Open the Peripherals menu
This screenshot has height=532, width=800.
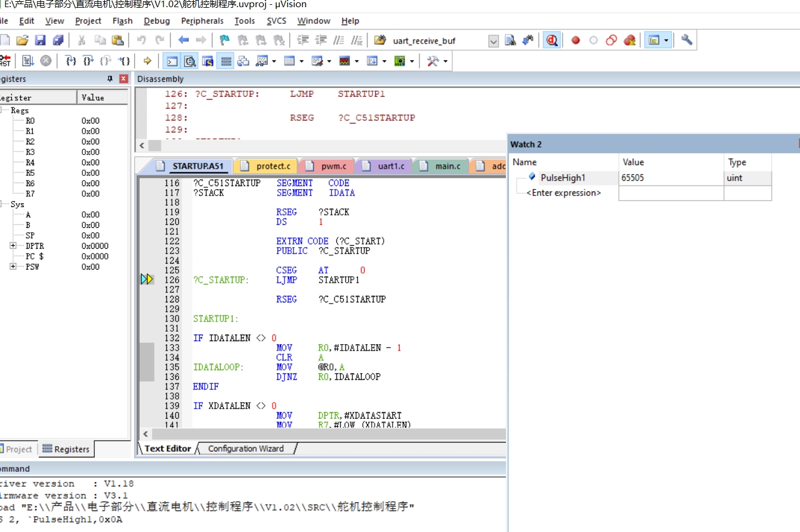click(x=202, y=21)
